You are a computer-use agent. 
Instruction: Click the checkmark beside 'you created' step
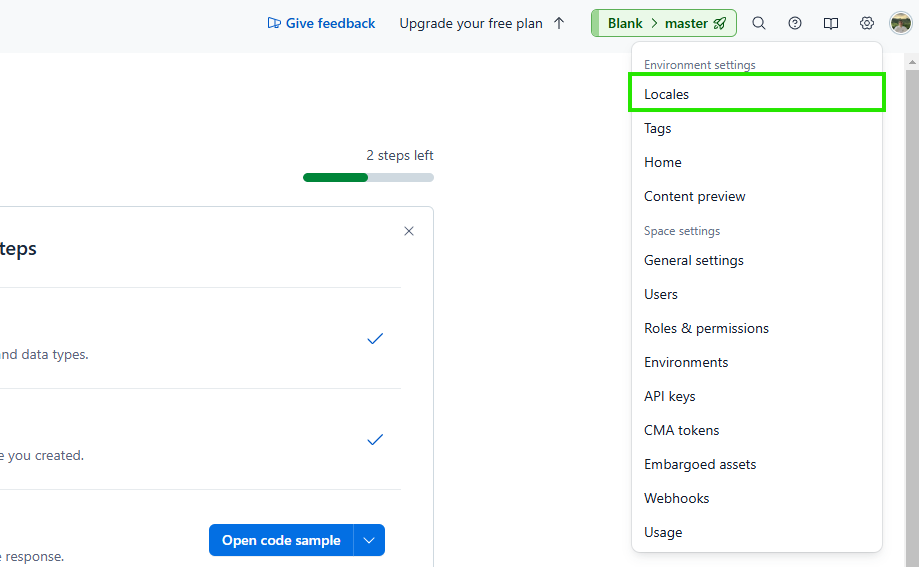pos(375,439)
